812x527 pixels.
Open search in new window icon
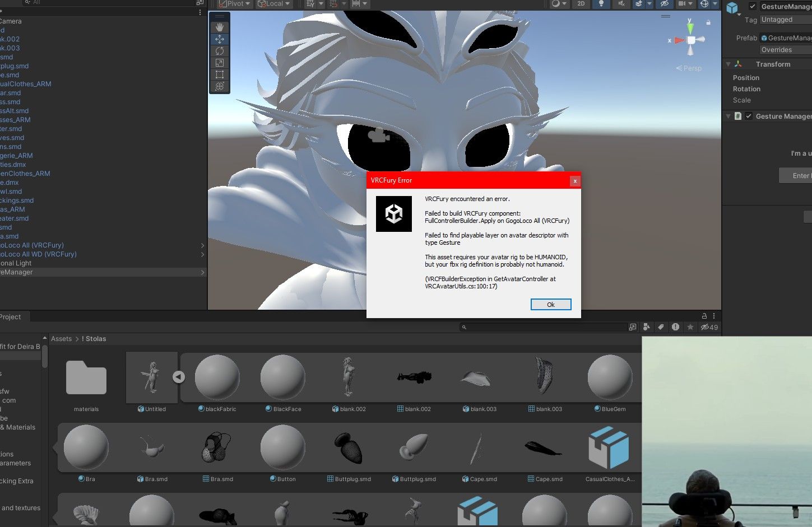(x=633, y=327)
